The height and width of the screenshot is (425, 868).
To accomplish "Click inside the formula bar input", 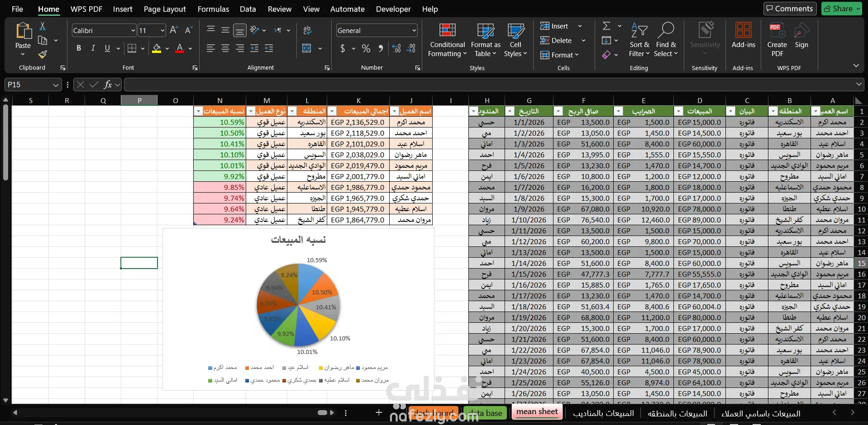I will (489, 85).
